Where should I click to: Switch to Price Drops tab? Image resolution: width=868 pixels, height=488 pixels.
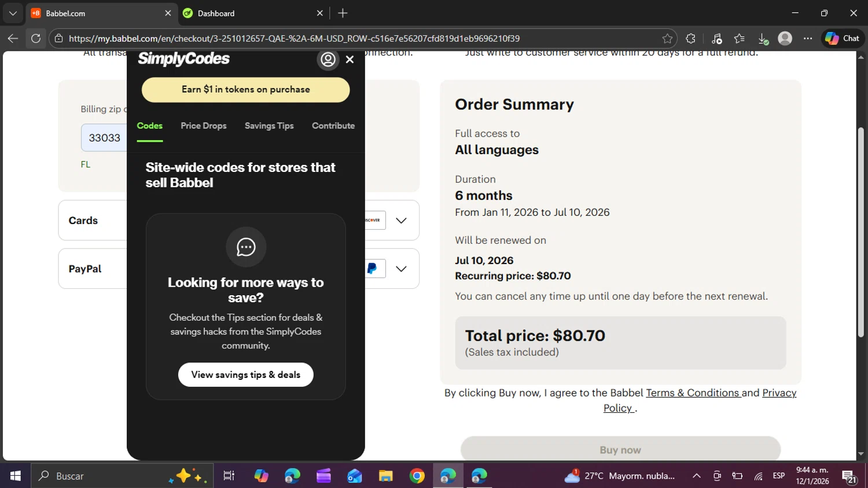pyautogui.click(x=204, y=126)
